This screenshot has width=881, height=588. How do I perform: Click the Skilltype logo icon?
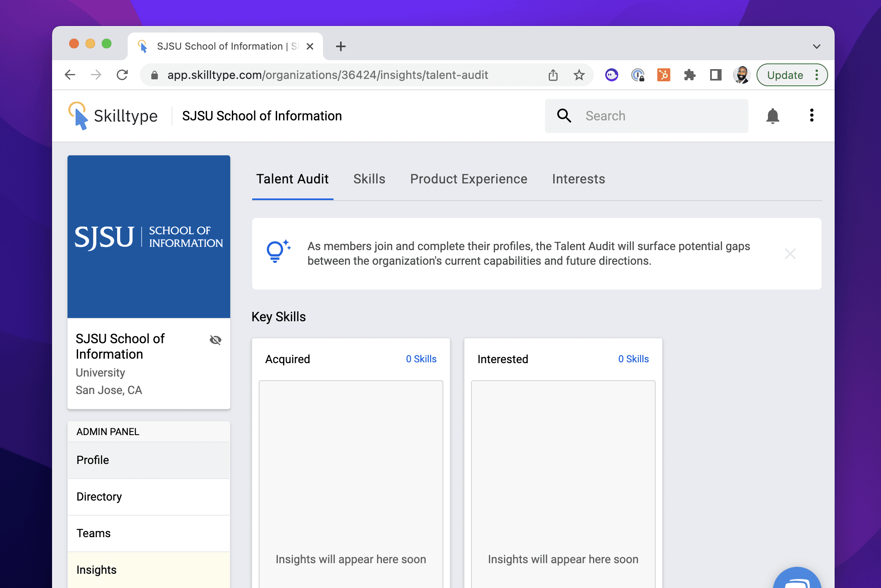pos(78,116)
